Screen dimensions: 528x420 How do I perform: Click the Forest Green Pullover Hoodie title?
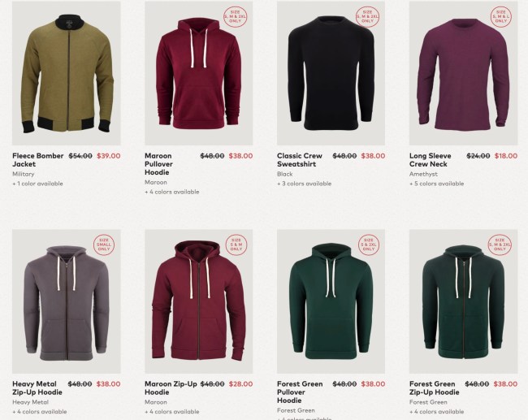[x=300, y=392]
